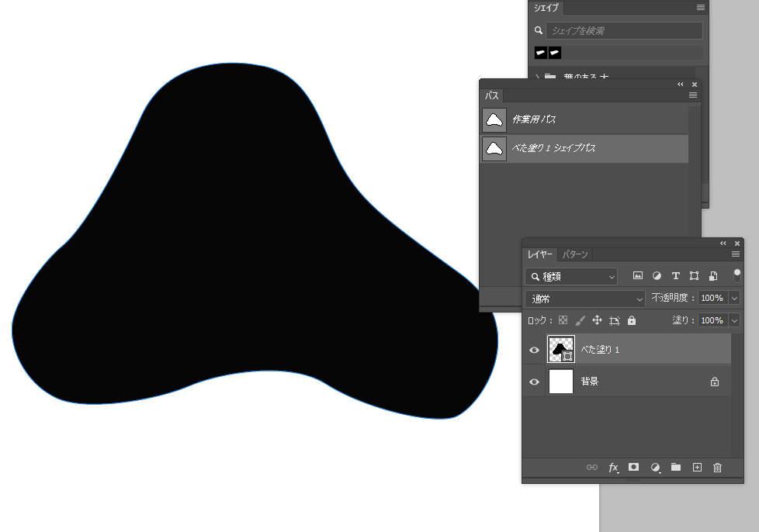Image resolution: width=759 pixels, height=532 pixels.
Task: Add a layer style with fx button
Action: [613, 468]
